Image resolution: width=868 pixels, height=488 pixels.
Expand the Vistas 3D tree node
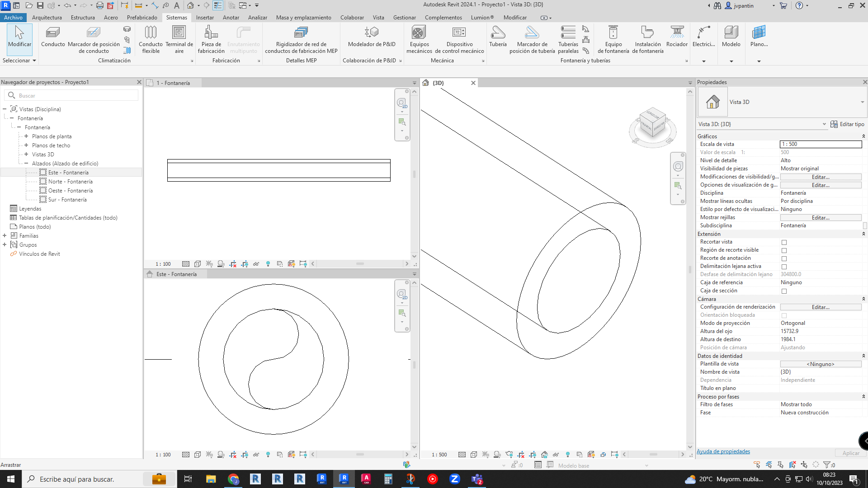(x=26, y=154)
